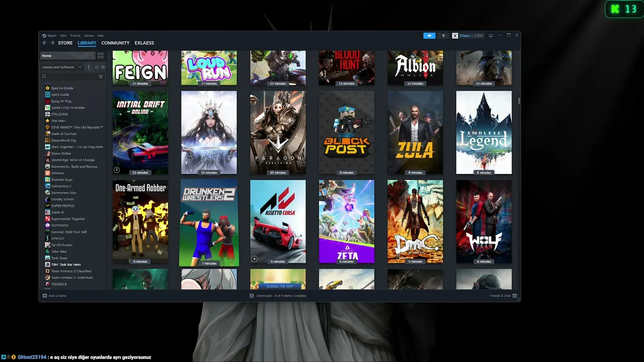Open the Block Post game cover
The width and height of the screenshot is (644, 362).
347,133
